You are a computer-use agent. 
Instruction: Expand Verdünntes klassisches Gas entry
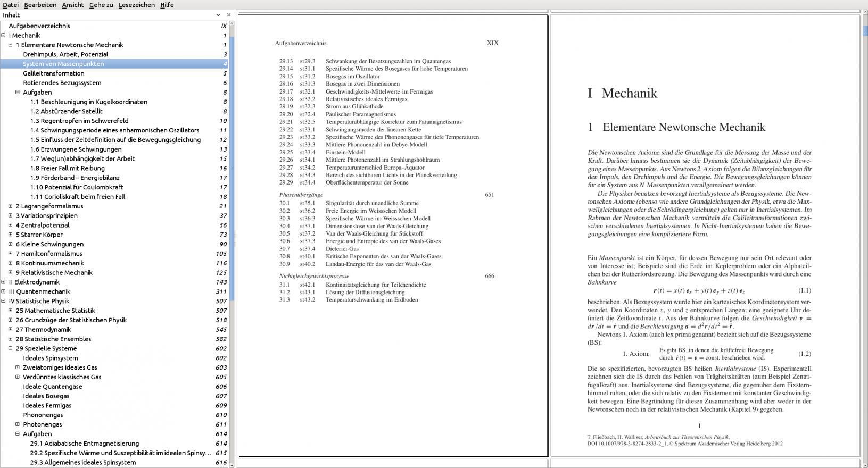18,377
